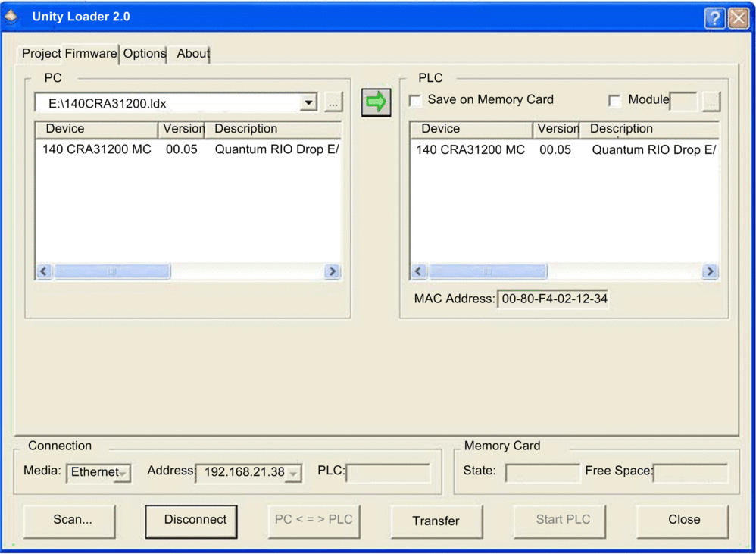The image size is (756, 554).
Task: Switch to the Firmware tab
Action: (x=91, y=53)
